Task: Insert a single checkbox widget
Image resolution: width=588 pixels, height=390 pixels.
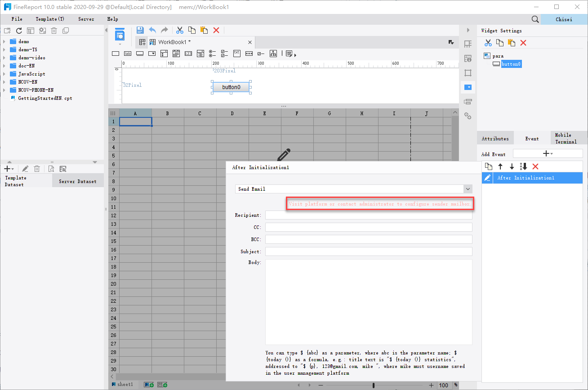Action: pyautogui.click(x=261, y=54)
